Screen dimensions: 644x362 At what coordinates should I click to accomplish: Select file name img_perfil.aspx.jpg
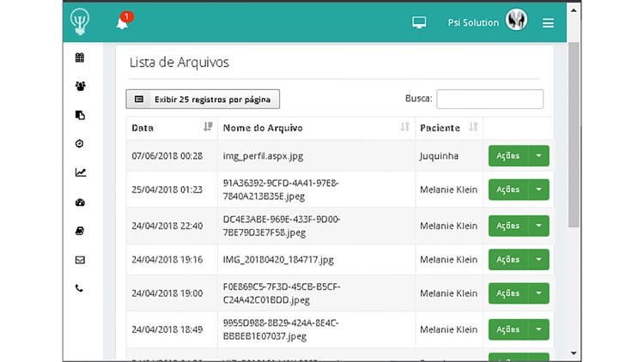click(263, 156)
